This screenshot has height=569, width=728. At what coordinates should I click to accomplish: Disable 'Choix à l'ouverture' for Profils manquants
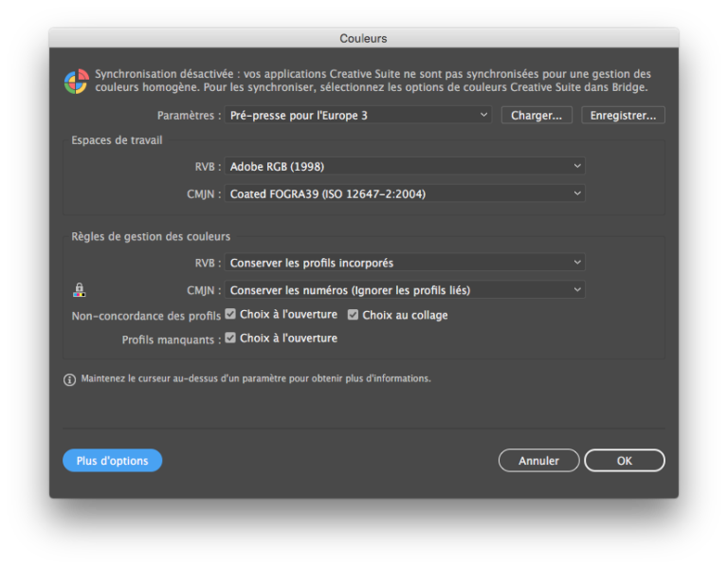click(230, 339)
